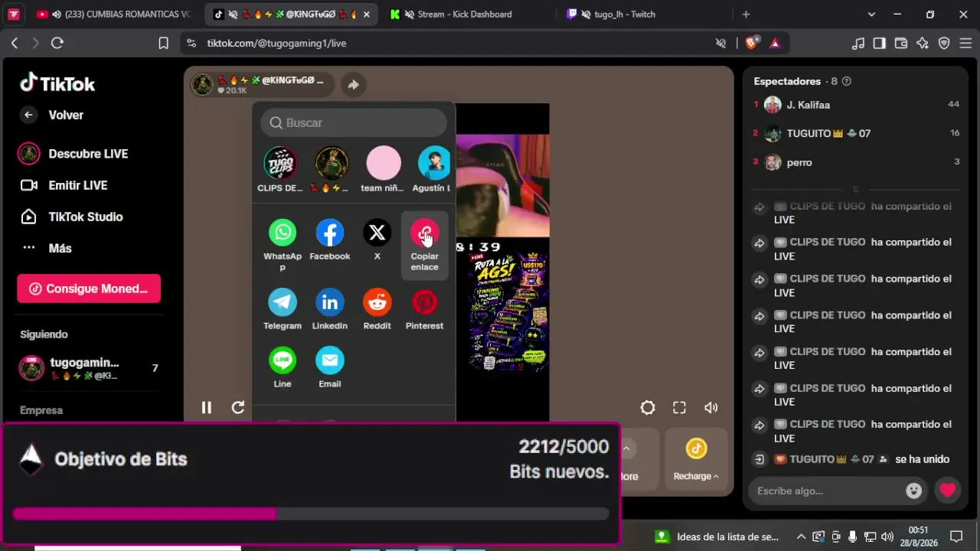Click the search field Buscar in share panel

(x=354, y=122)
